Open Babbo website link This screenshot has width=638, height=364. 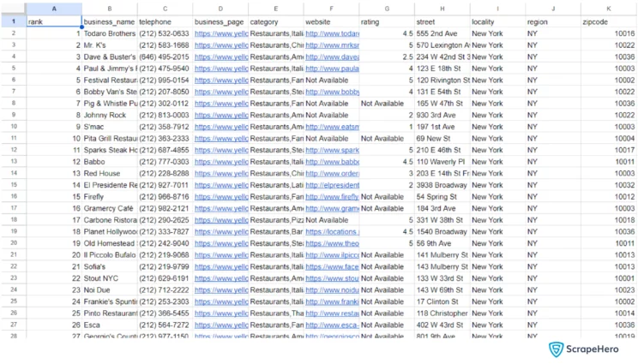(x=332, y=162)
